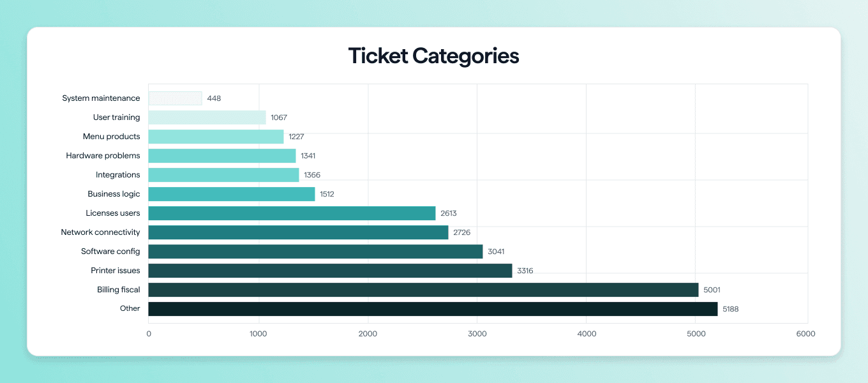Click the Printer issues bar
868x383 pixels.
tap(330, 271)
